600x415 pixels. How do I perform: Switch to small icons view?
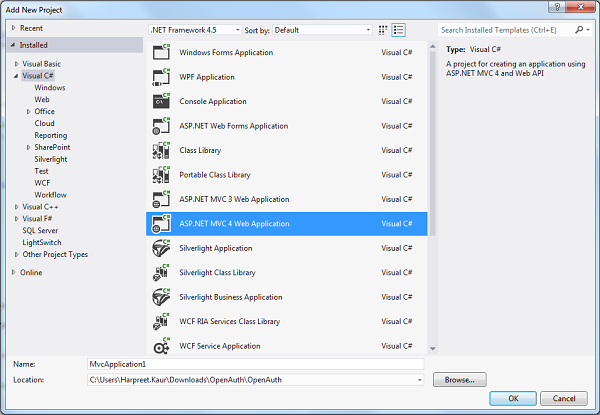point(383,30)
